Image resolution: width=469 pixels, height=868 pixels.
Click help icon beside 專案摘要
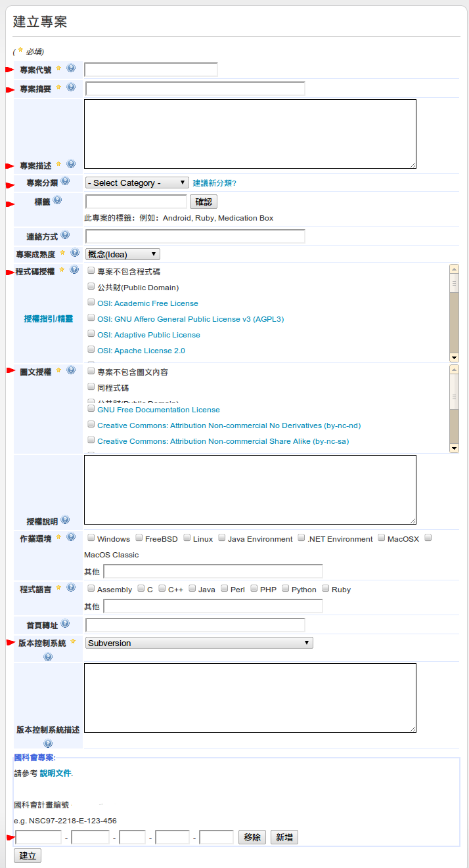pos(71,87)
